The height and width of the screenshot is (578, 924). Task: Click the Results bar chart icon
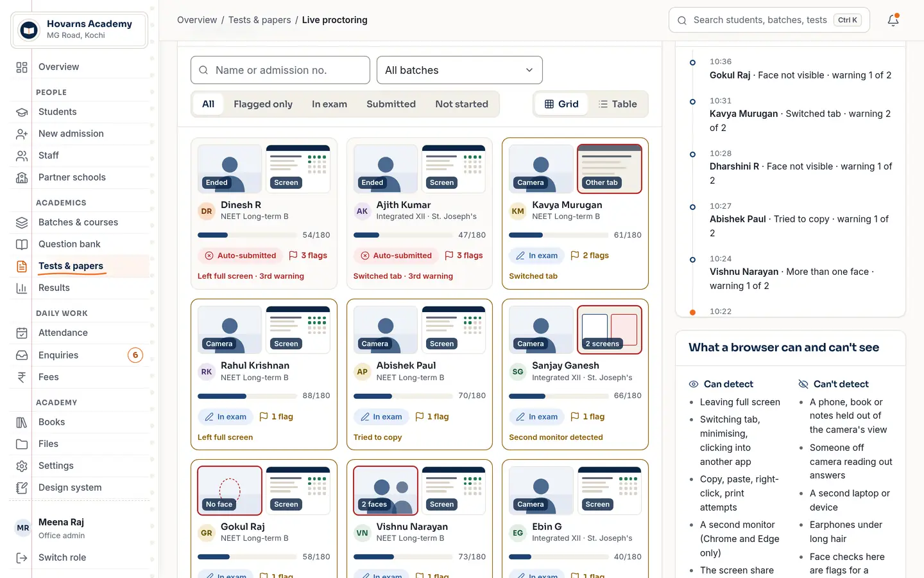(22, 288)
